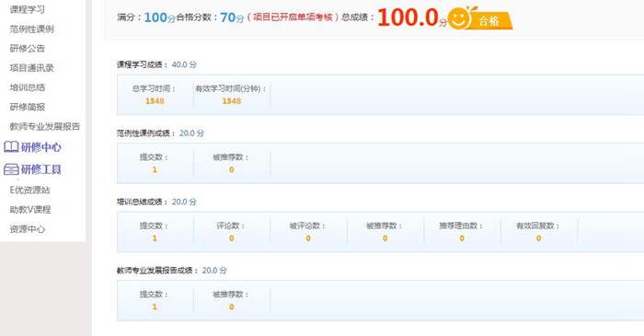The width and height of the screenshot is (644, 336).
Task: Click the 研修工具 drawer icon
Action: [11, 169]
